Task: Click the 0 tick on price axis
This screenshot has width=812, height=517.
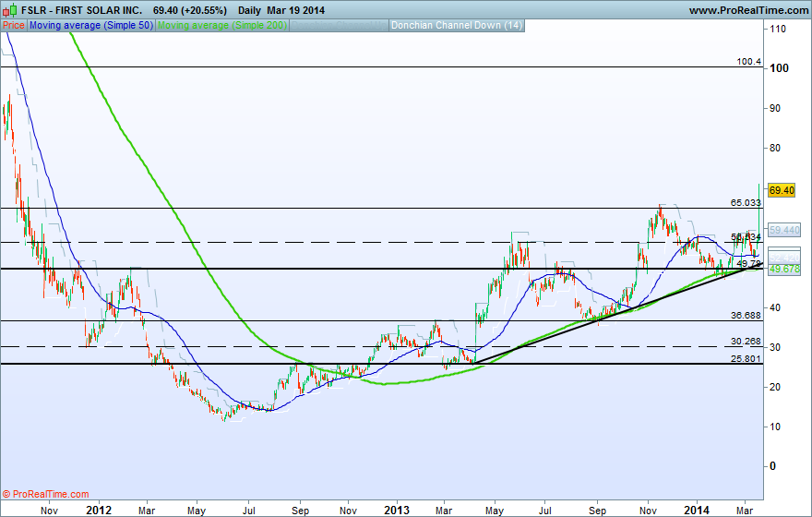Action: (x=772, y=466)
